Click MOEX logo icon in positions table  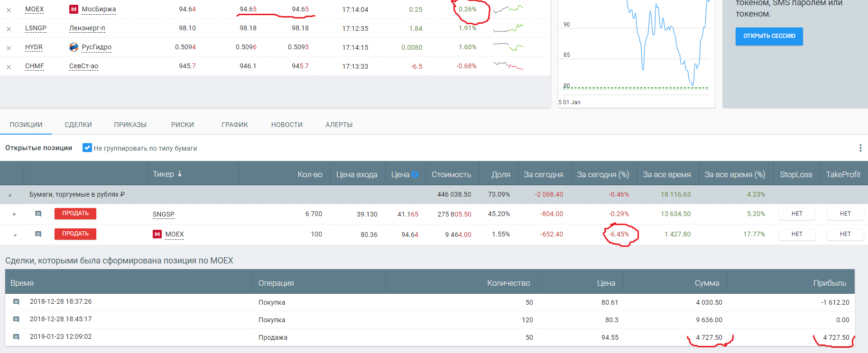(x=157, y=234)
